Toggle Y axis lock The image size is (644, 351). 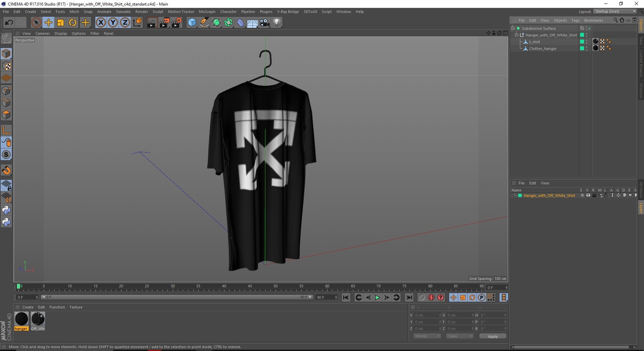tap(113, 23)
